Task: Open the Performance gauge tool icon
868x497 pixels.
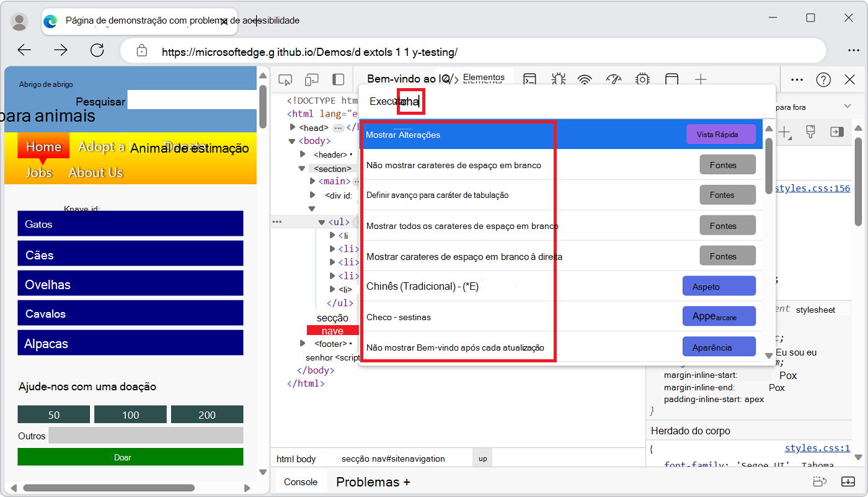Action: tap(613, 79)
